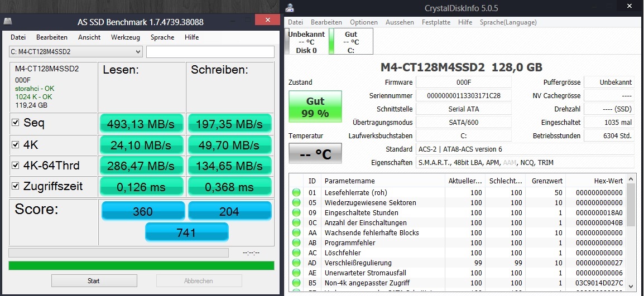Click the Übertragungsmodus field SATA/600
The width and height of the screenshot is (644, 296).
pos(464,122)
